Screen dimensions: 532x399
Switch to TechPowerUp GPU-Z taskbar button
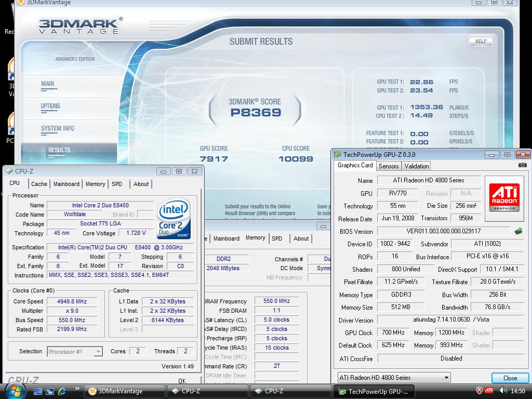[375, 391]
